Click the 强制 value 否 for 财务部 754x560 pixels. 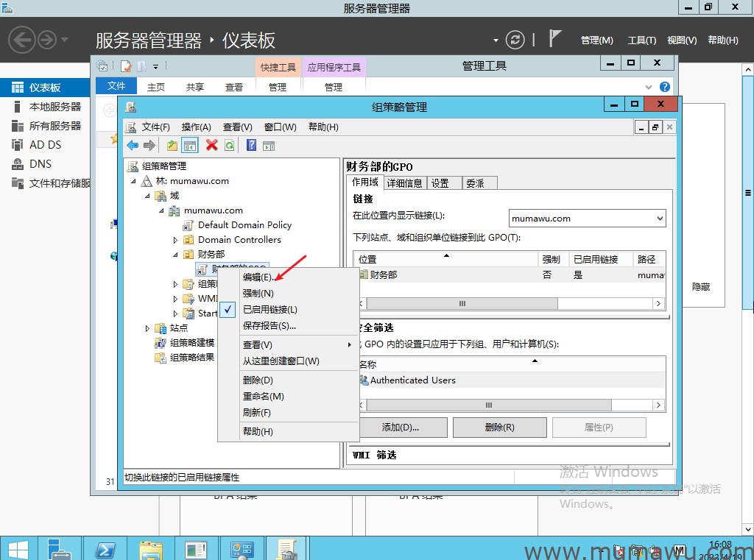[547, 274]
